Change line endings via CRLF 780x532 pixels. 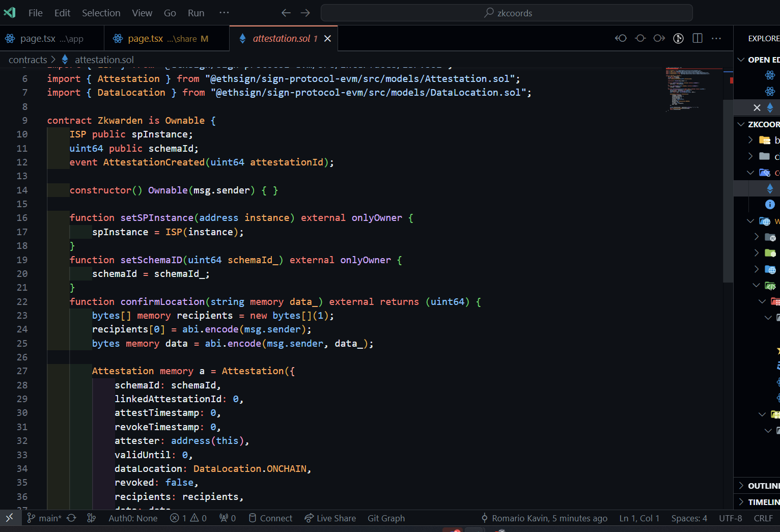tap(763, 518)
